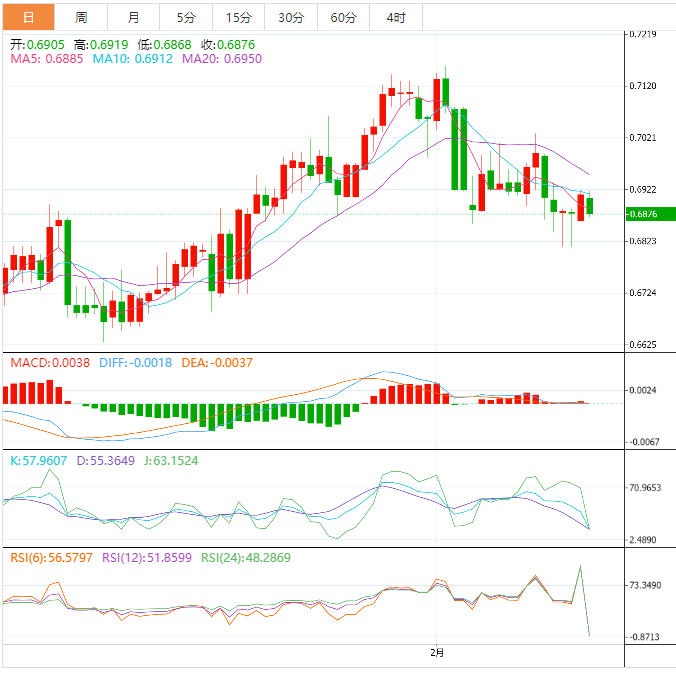The height and width of the screenshot is (673, 676).
Task: Click the close price 收:0.6876
Action: pyautogui.click(x=228, y=45)
